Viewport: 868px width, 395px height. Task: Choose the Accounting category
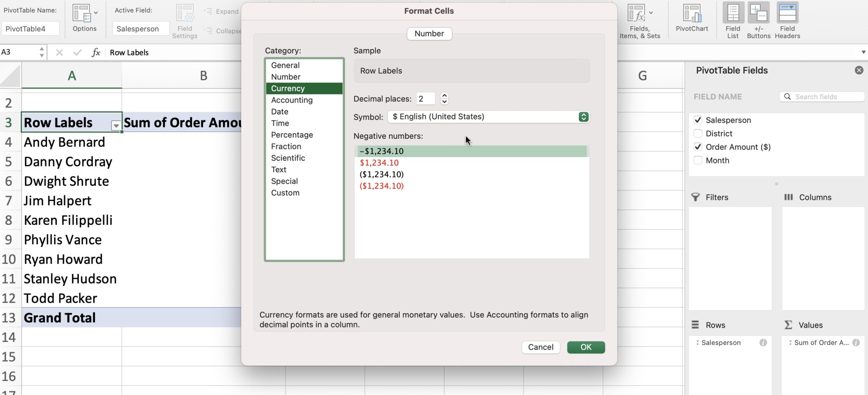[292, 100]
